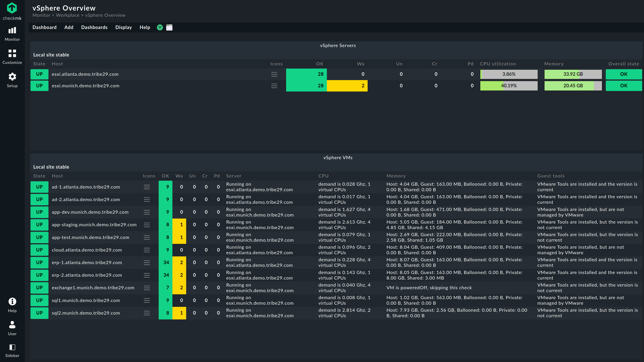The image size is (644, 362).
Task: Click yellow warning count 2 for esxi.munich
Action: point(347,86)
